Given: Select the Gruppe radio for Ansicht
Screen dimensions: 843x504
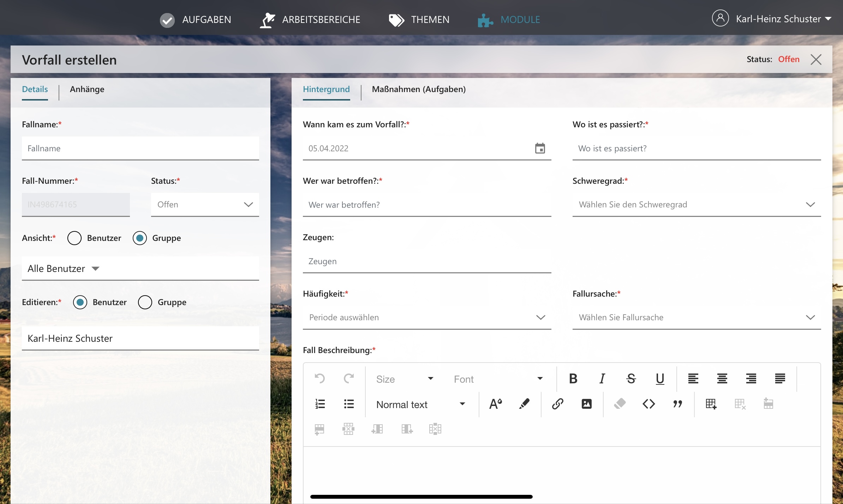Looking at the screenshot, I should [x=140, y=238].
